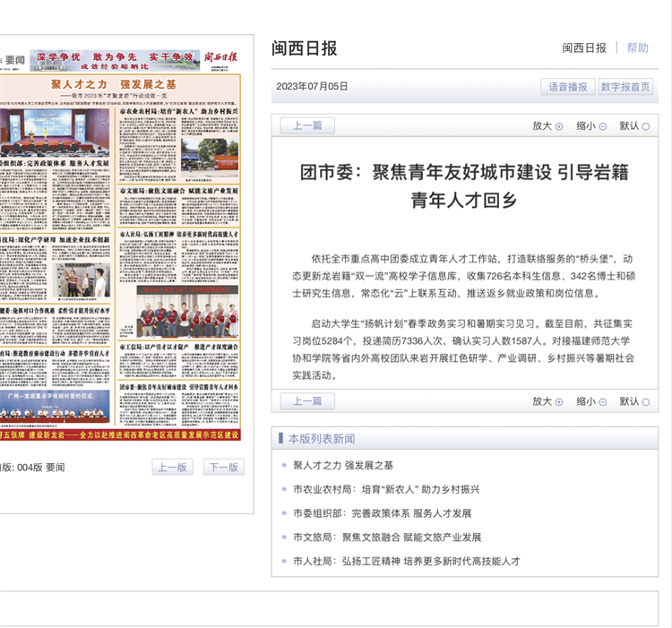Image resolution: width=672 pixels, height=628 pixels.
Task: Click the bottom 放大 zoom-in icon
Action: click(x=559, y=402)
